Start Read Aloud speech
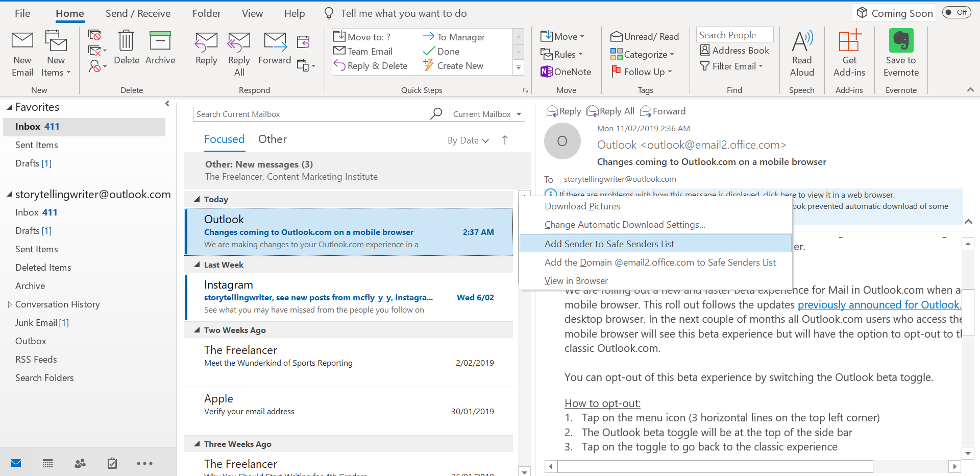980x476 pixels. coord(802,54)
